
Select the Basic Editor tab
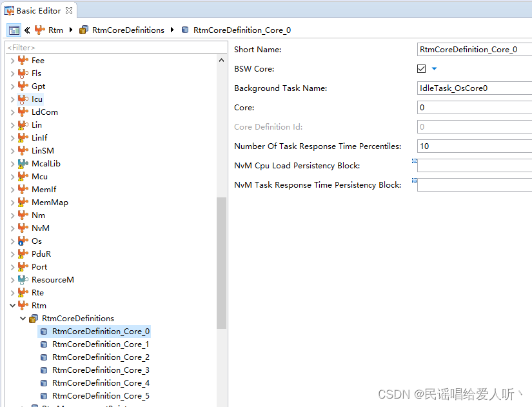[x=35, y=10]
